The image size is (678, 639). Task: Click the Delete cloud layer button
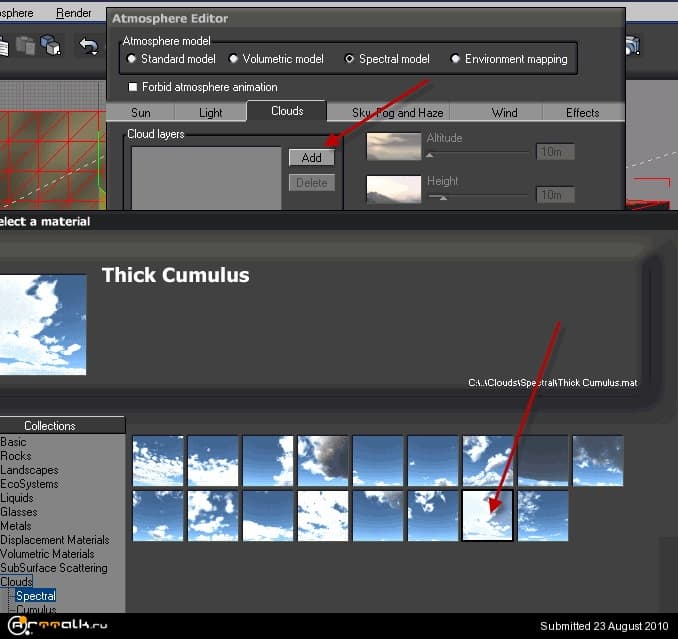click(x=311, y=183)
